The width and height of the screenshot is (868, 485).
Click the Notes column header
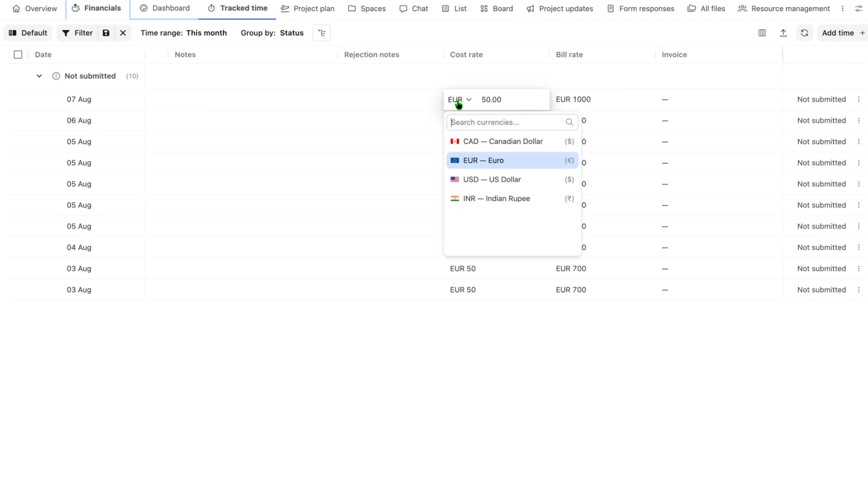tap(185, 55)
